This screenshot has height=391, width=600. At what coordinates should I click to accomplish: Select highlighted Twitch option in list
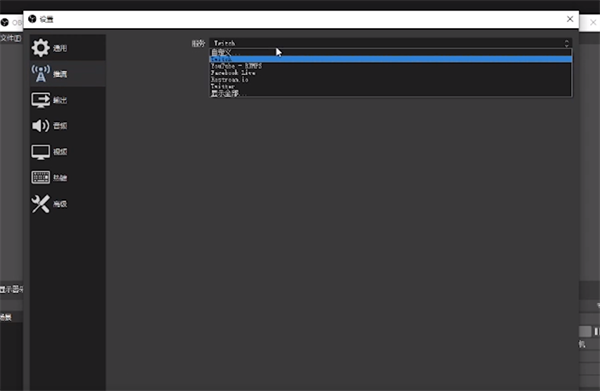tap(391, 59)
